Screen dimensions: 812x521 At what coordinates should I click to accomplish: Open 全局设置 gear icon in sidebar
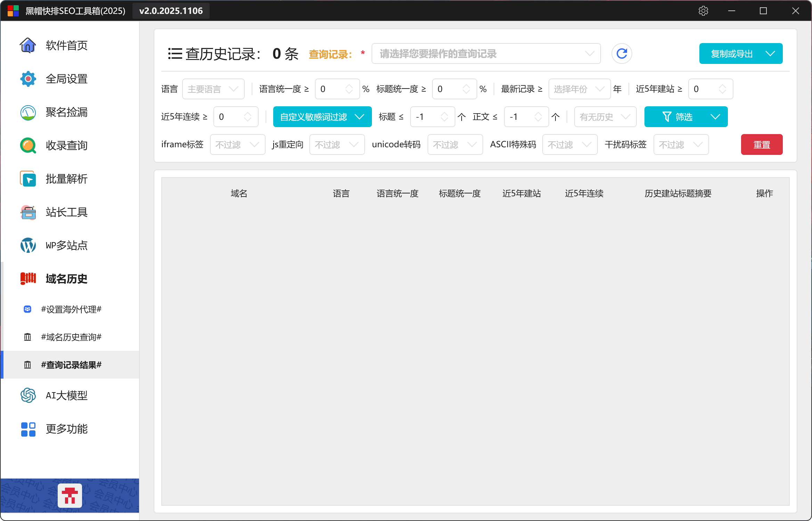point(28,79)
